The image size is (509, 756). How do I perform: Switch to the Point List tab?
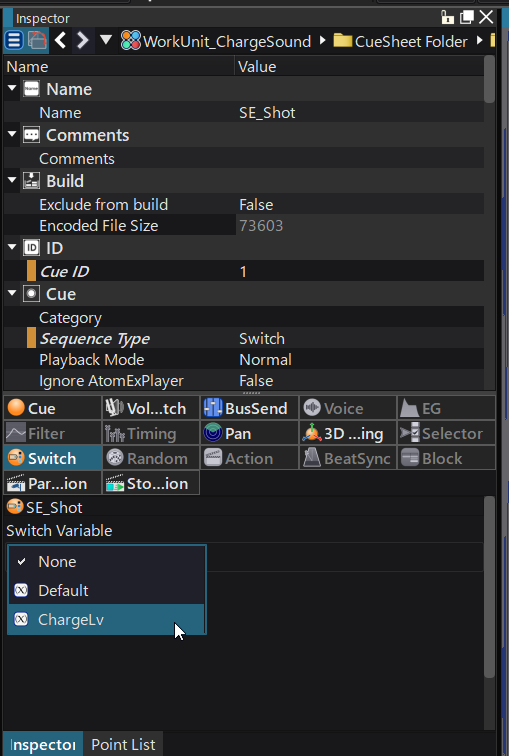coord(123,744)
